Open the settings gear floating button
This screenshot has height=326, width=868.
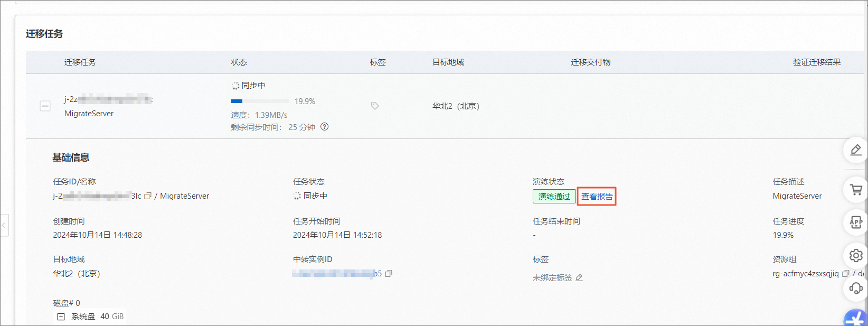coord(856,256)
